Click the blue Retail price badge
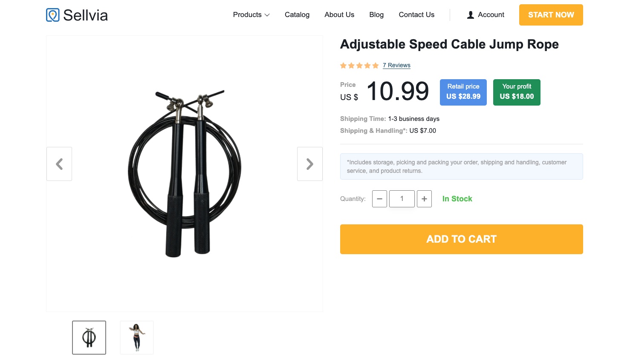This screenshot has height=364, width=633. pyautogui.click(x=463, y=92)
